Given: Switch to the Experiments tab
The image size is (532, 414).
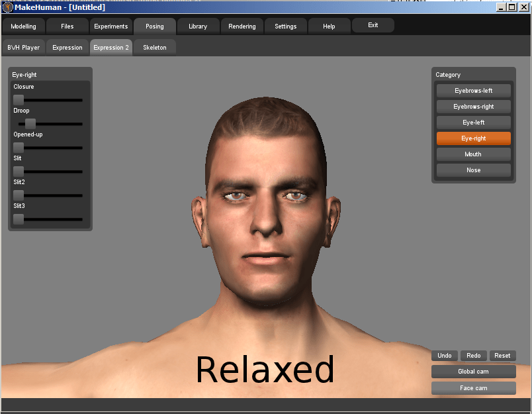Looking at the screenshot, I should (x=111, y=26).
